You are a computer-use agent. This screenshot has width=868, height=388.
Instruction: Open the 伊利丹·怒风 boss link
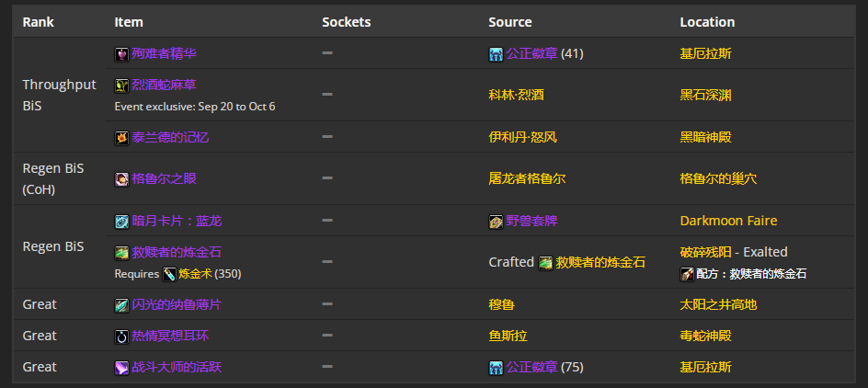click(x=522, y=137)
